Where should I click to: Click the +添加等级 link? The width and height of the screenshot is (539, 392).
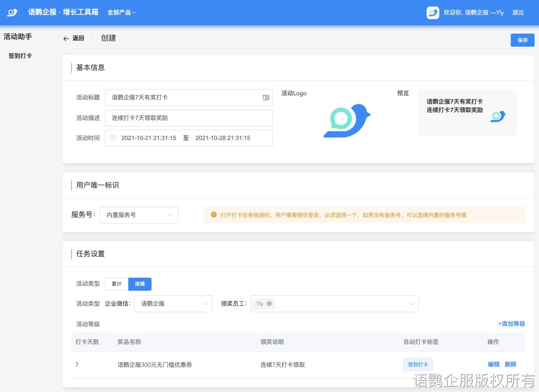511,324
